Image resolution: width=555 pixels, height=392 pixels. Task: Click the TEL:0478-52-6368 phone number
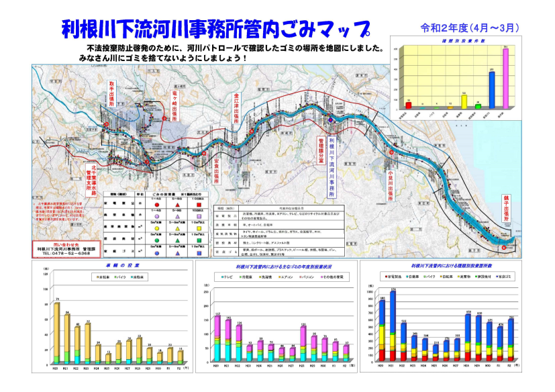coord(66,254)
